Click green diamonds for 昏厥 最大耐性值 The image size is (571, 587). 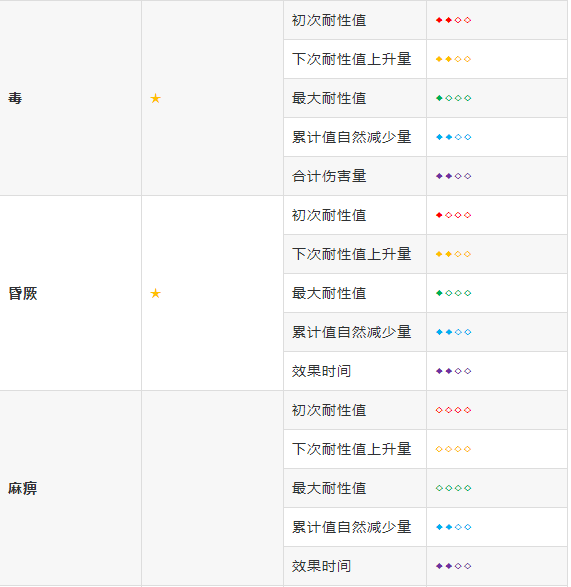tap(453, 293)
